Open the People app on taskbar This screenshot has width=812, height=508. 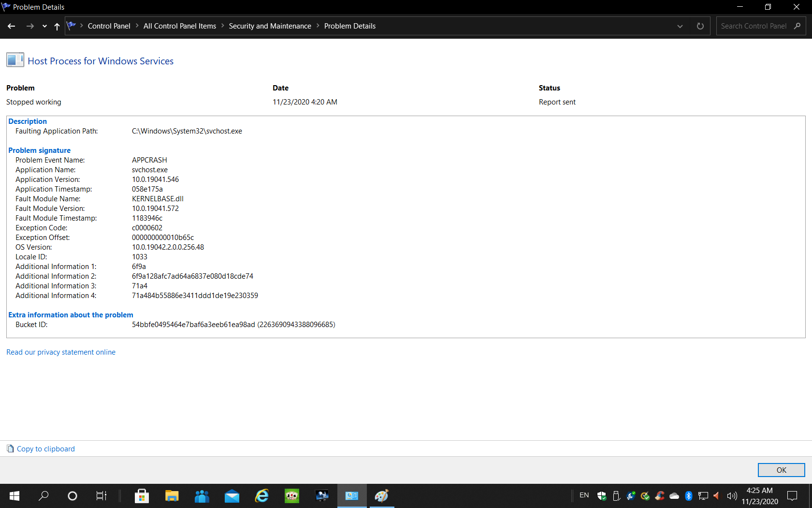point(202,496)
